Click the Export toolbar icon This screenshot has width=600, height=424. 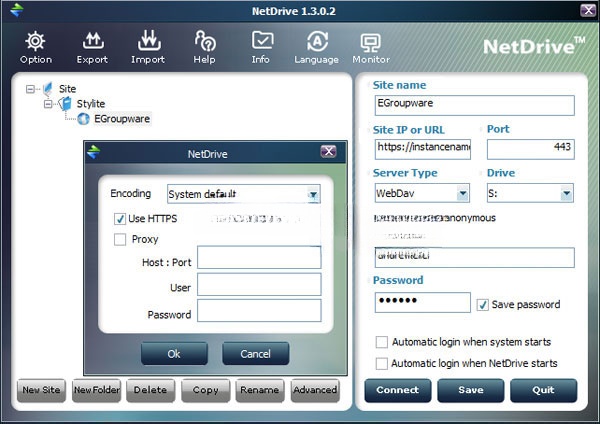[93, 41]
